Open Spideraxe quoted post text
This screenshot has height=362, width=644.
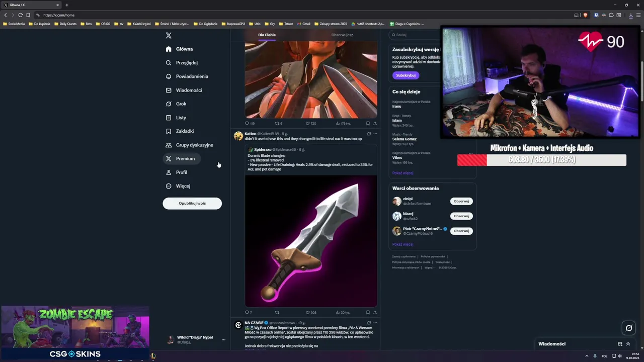click(310, 162)
